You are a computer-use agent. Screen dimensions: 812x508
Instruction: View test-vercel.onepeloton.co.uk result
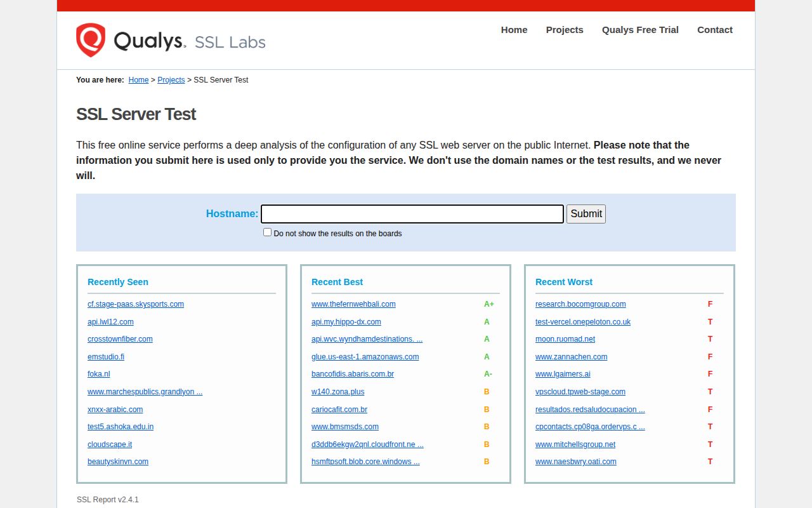click(582, 322)
